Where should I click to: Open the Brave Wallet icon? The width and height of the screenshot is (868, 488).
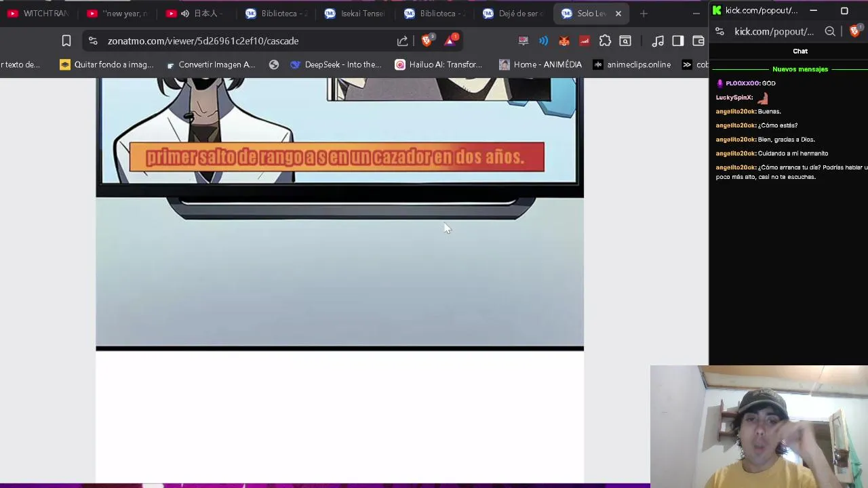698,41
